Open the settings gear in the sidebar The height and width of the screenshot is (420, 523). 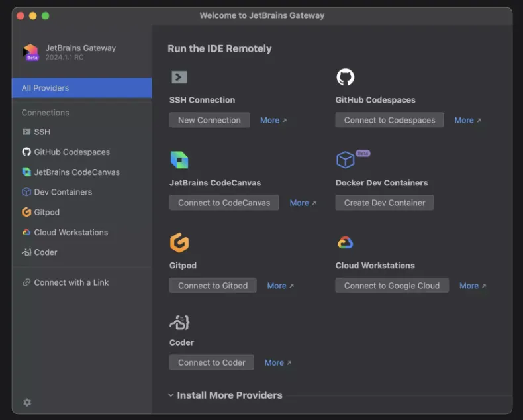click(x=27, y=402)
